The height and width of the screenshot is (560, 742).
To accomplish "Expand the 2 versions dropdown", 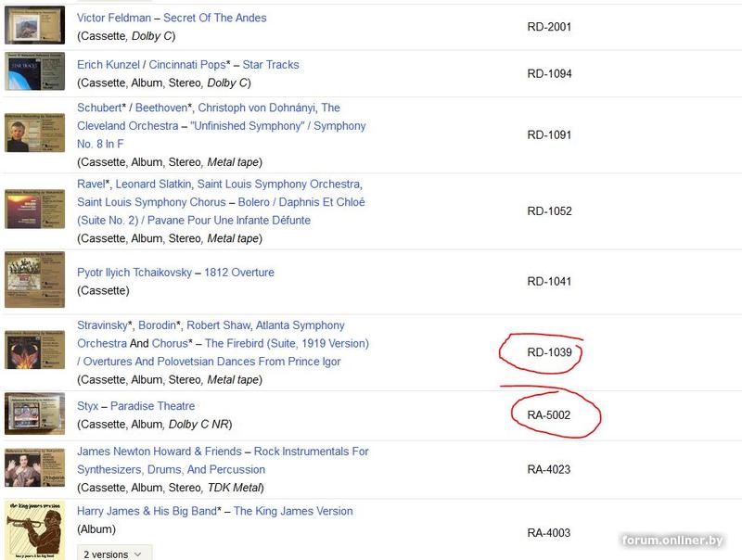I will coord(113,554).
